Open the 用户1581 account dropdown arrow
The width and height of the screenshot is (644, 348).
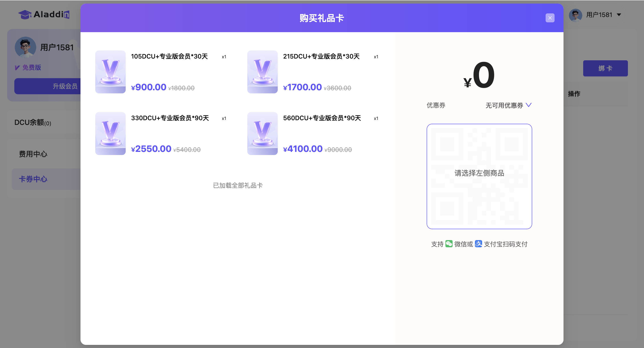tap(619, 15)
